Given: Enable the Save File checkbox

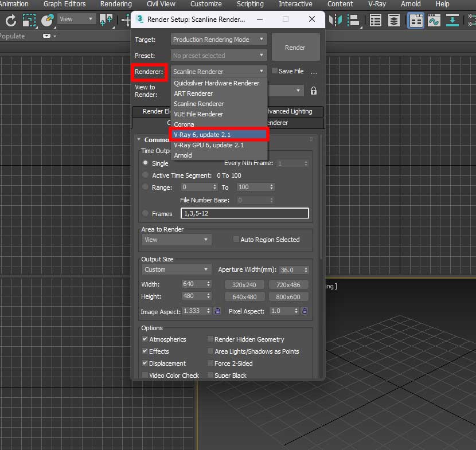Looking at the screenshot, I should pos(275,71).
